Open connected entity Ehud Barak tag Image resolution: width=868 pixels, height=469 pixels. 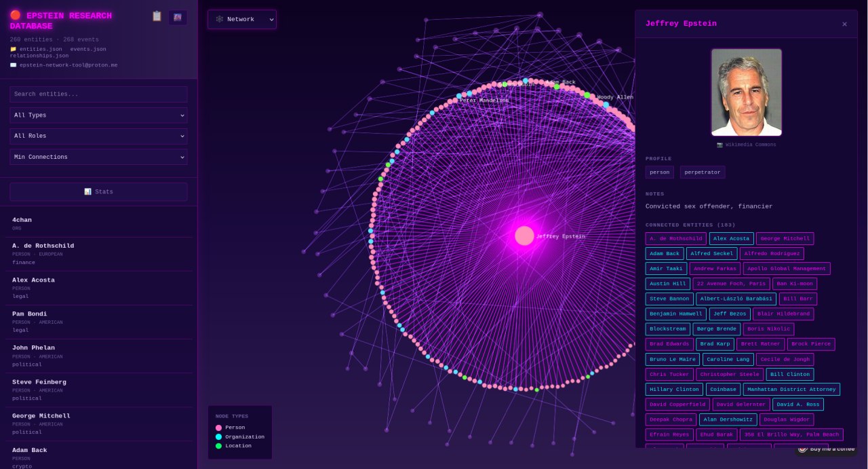(716, 434)
